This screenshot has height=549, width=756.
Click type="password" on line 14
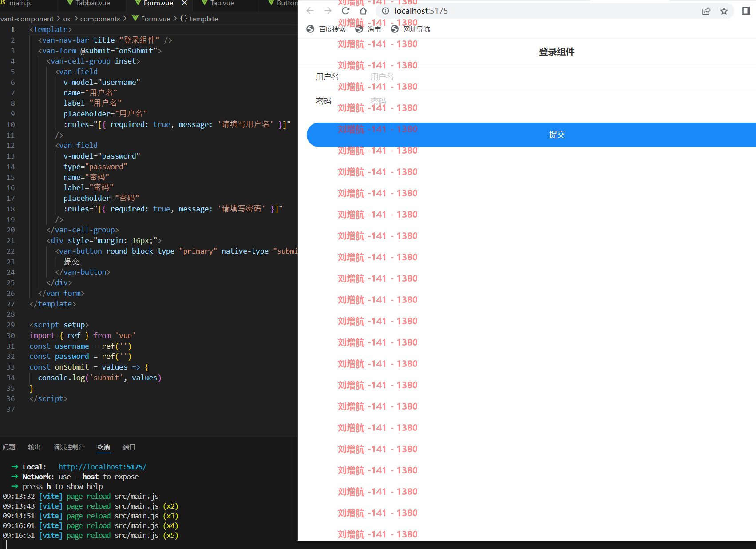coord(95,167)
